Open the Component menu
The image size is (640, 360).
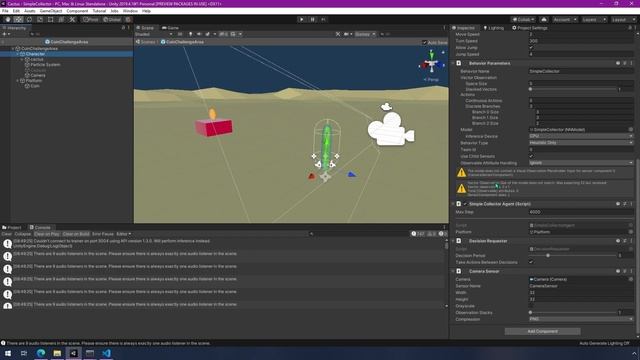pos(77,11)
